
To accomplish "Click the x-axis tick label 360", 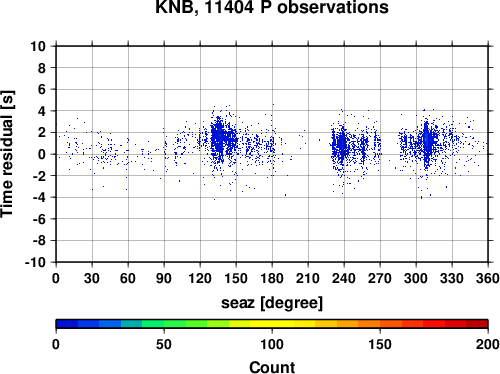I will (488, 278).
